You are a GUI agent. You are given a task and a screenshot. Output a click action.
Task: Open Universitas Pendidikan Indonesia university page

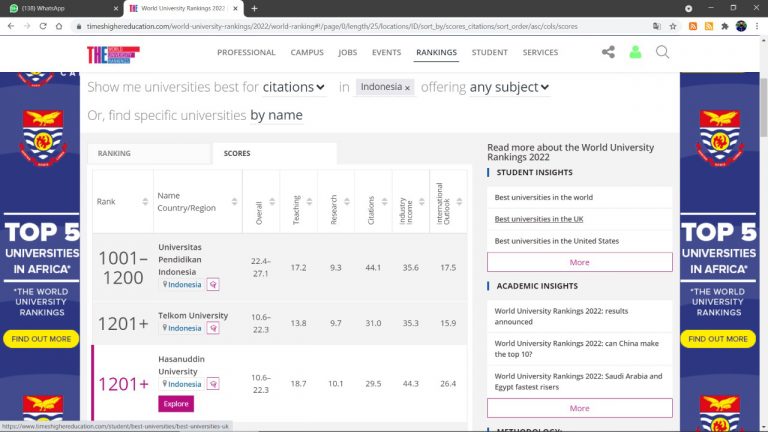(180, 260)
